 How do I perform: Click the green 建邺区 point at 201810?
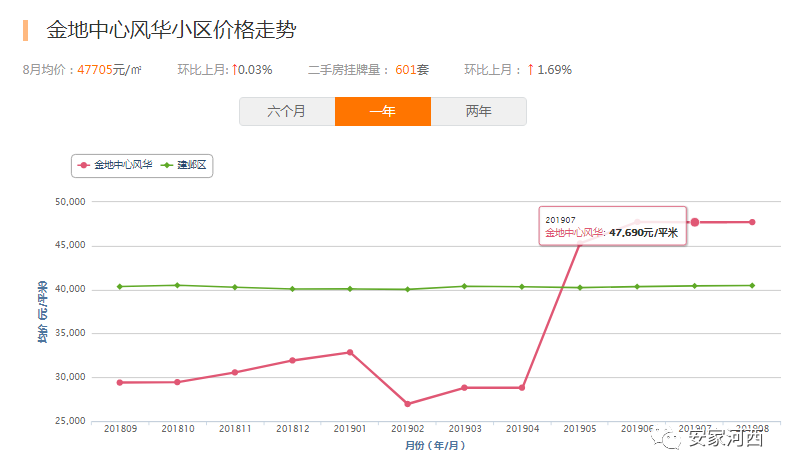tap(177, 285)
